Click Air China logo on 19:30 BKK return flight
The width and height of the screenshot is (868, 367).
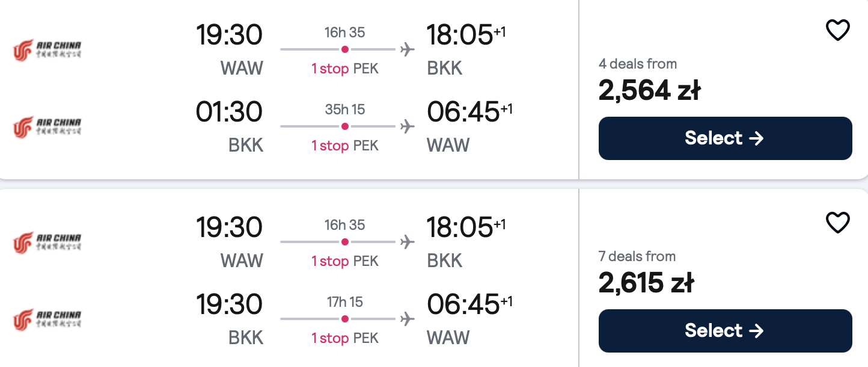(47, 319)
